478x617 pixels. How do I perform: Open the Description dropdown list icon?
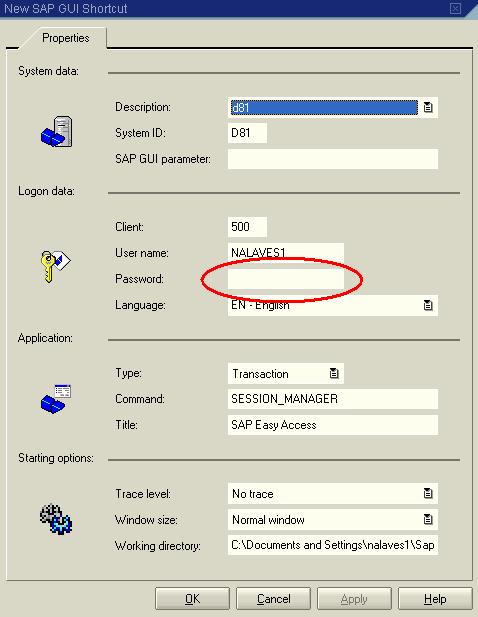point(428,107)
